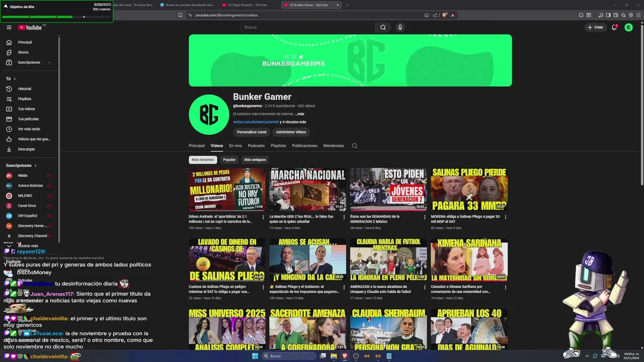Open Historial in the sidebar
644x362 pixels.
pyautogui.click(x=29, y=89)
